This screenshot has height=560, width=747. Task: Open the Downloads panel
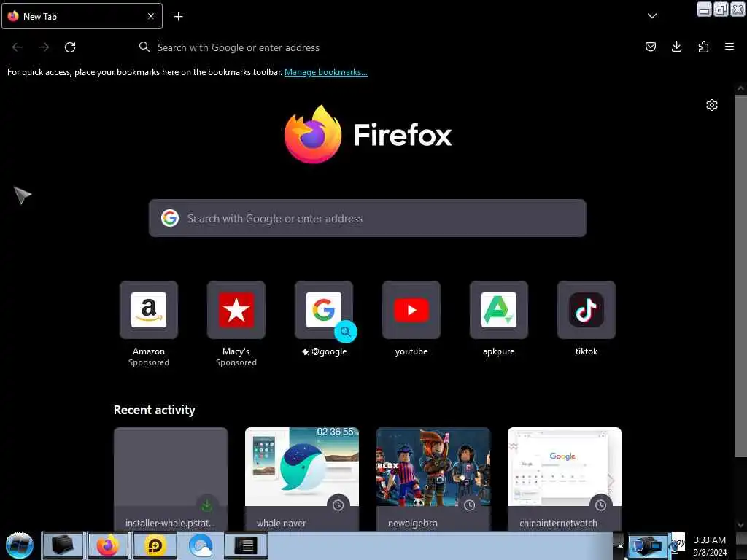(676, 47)
